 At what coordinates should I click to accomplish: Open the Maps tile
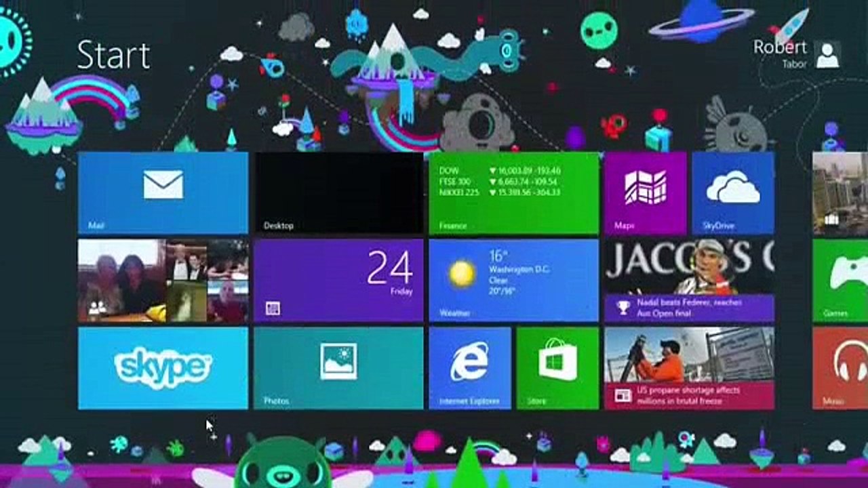pyautogui.click(x=645, y=193)
